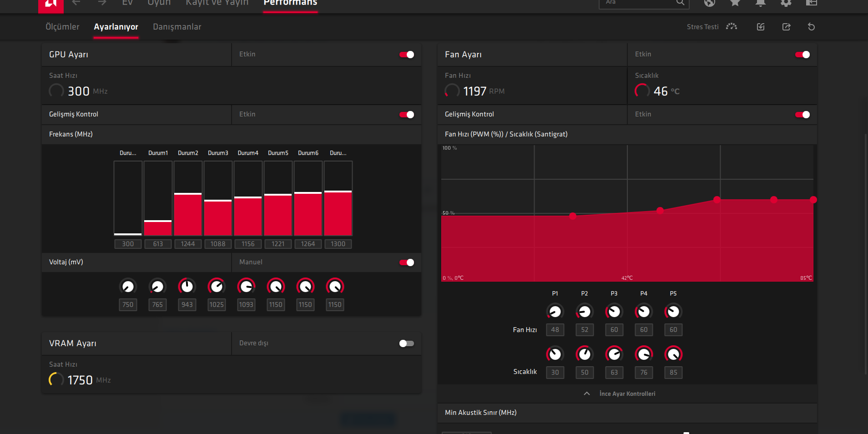Open favorites with the star icon
The image size is (868, 434).
pos(735,3)
